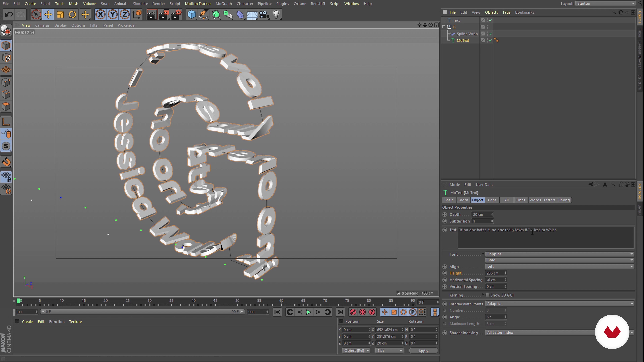This screenshot has width=644, height=362.
Task: Toggle Z axis lock
Action: click(x=125, y=14)
